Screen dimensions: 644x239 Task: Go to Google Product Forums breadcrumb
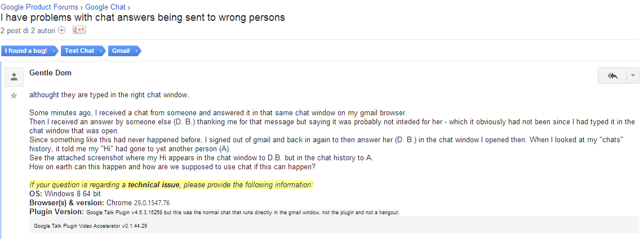tap(39, 7)
